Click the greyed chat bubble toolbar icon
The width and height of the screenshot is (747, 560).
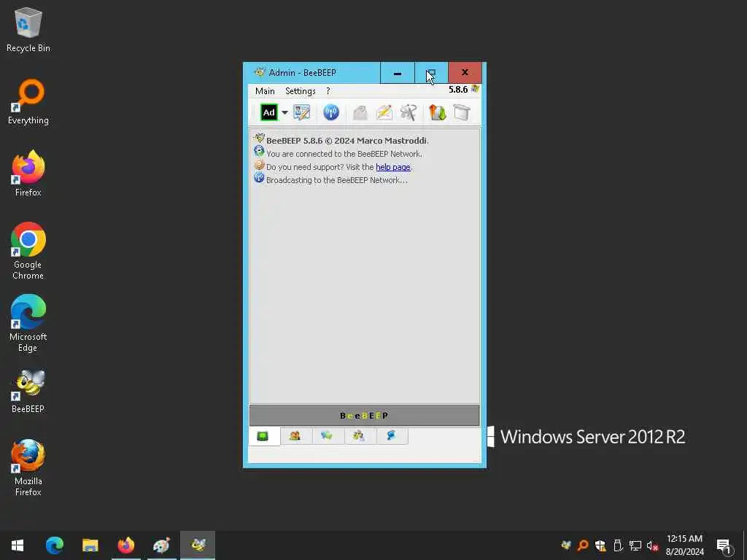click(x=360, y=113)
